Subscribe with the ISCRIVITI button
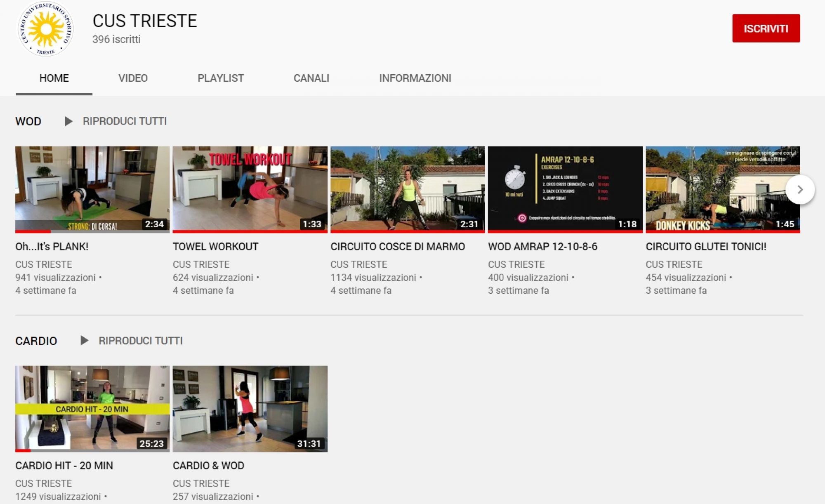The height and width of the screenshot is (504, 825). click(x=766, y=28)
